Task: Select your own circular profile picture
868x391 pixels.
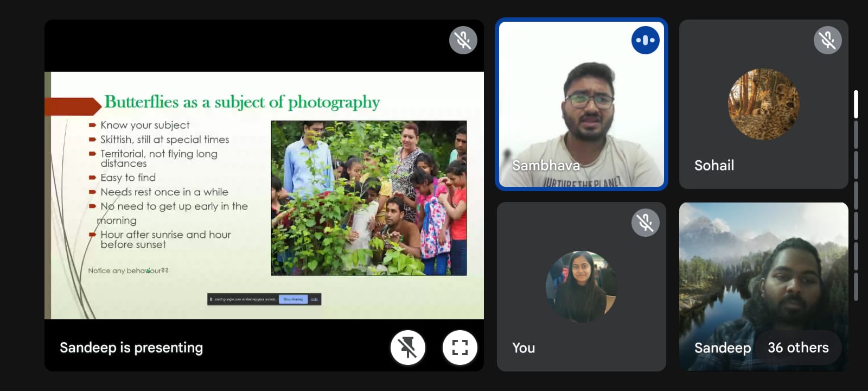Action: click(x=581, y=287)
